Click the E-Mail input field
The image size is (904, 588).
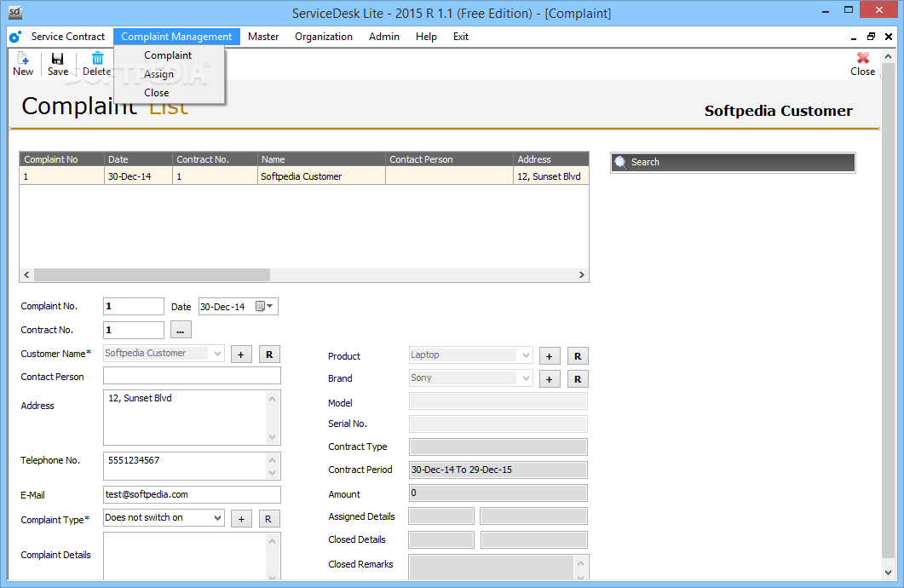[192, 494]
